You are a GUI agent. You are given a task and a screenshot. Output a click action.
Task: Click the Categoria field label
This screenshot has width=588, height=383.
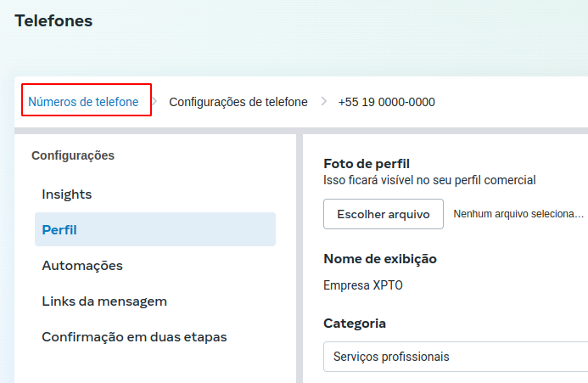pyautogui.click(x=355, y=324)
